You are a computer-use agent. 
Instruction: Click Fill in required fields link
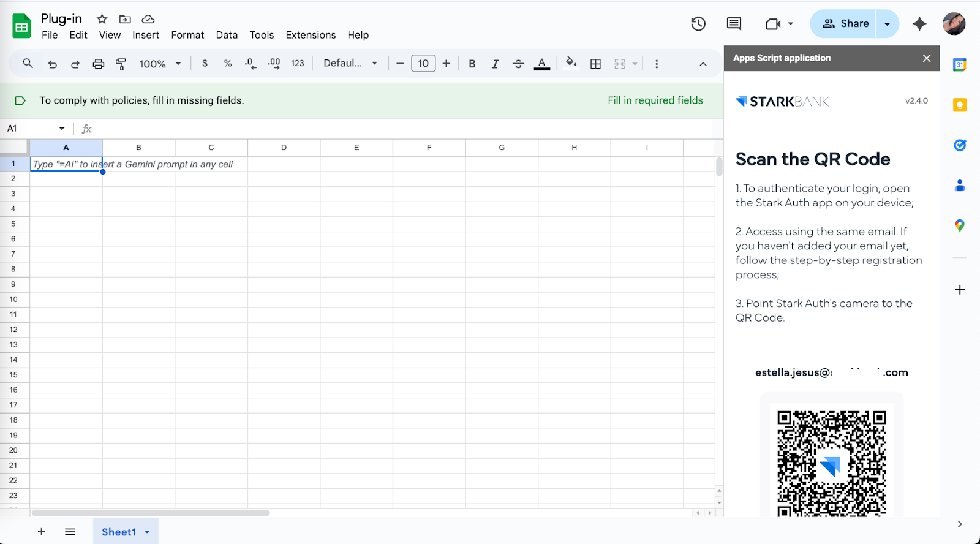tap(655, 100)
